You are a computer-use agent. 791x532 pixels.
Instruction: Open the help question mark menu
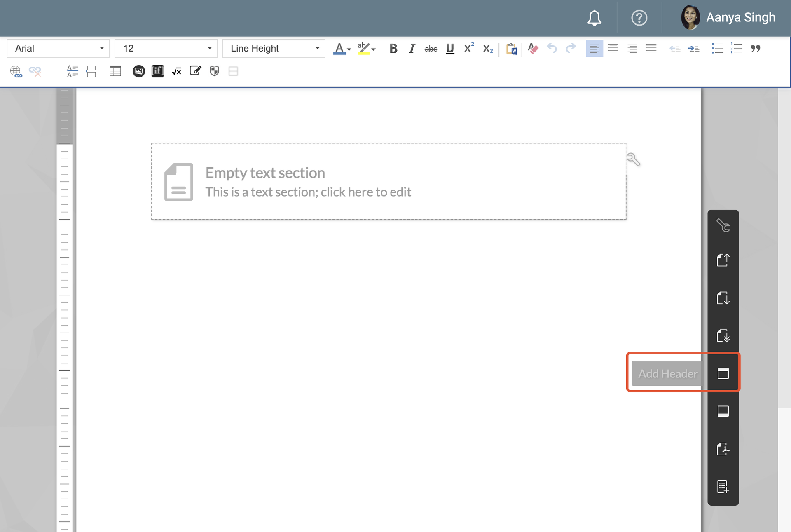(639, 18)
